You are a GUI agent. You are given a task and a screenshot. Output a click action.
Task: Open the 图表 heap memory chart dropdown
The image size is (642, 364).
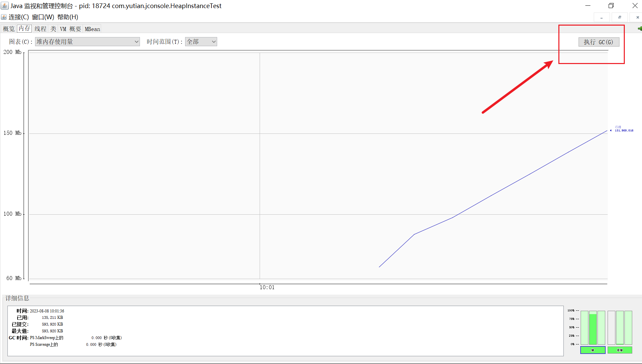pyautogui.click(x=87, y=42)
